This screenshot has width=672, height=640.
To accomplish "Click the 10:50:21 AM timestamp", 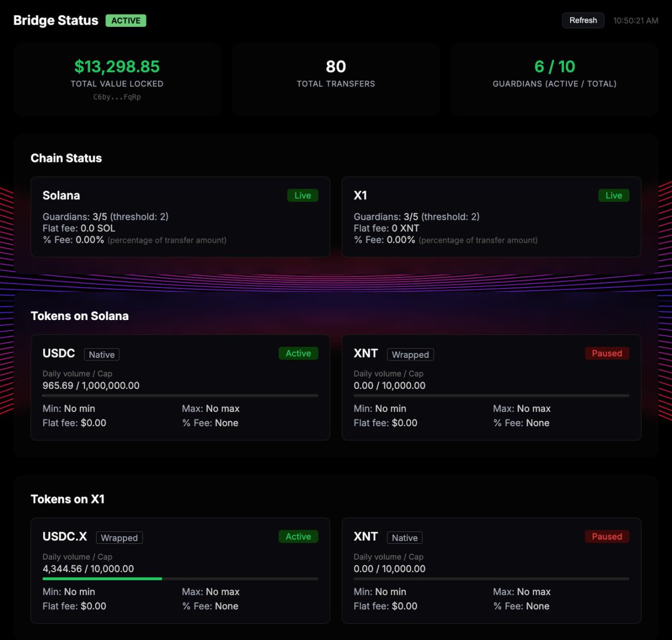I will point(636,20).
